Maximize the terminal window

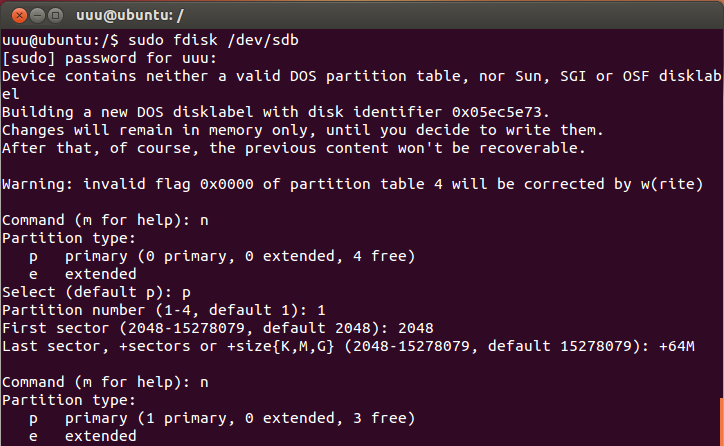pos(55,16)
